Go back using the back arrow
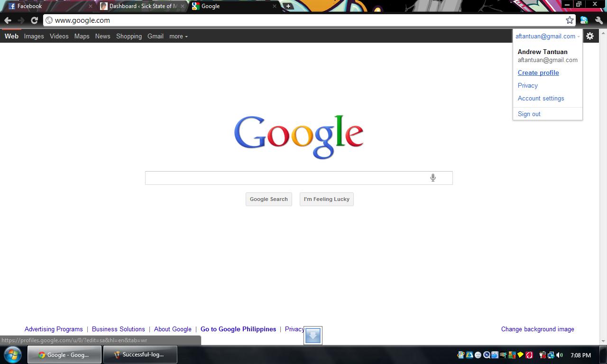The height and width of the screenshot is (364, 607). click(8, 20)
